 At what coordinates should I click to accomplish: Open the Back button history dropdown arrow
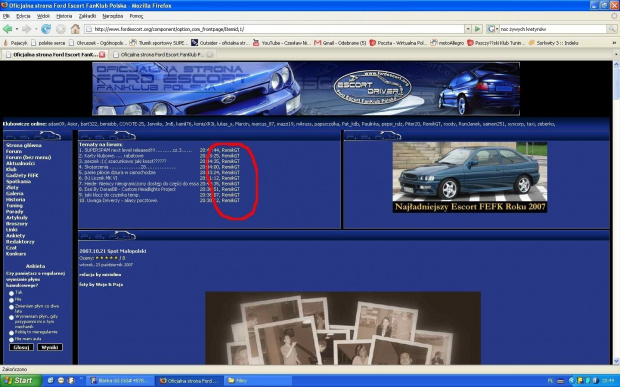point(17,29)
